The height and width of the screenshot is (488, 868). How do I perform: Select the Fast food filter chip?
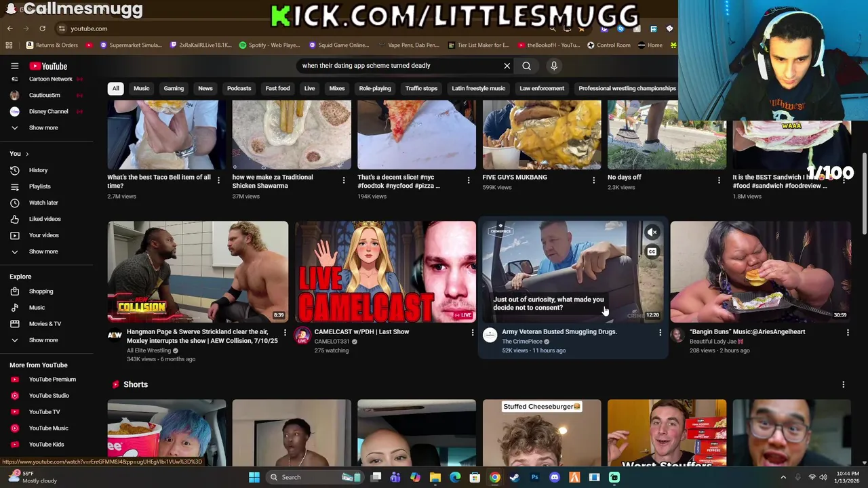pyautogui.click(x=277, y=88)
